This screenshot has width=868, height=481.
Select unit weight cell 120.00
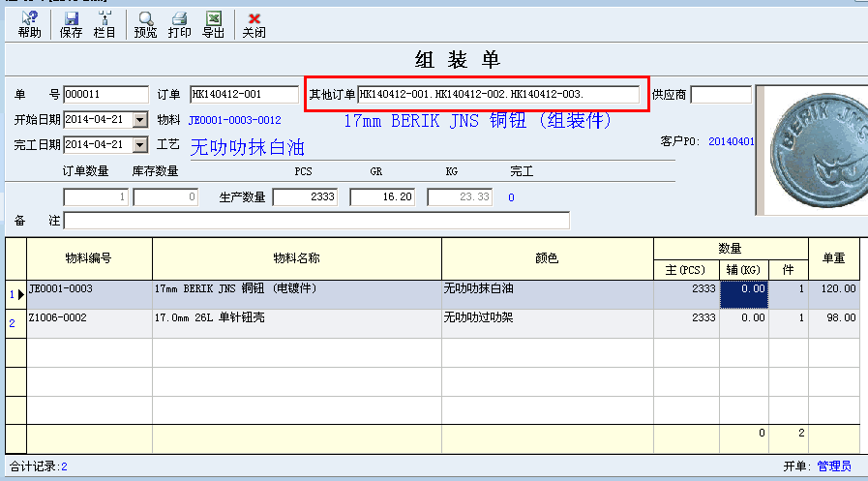(x=834, y=295)
